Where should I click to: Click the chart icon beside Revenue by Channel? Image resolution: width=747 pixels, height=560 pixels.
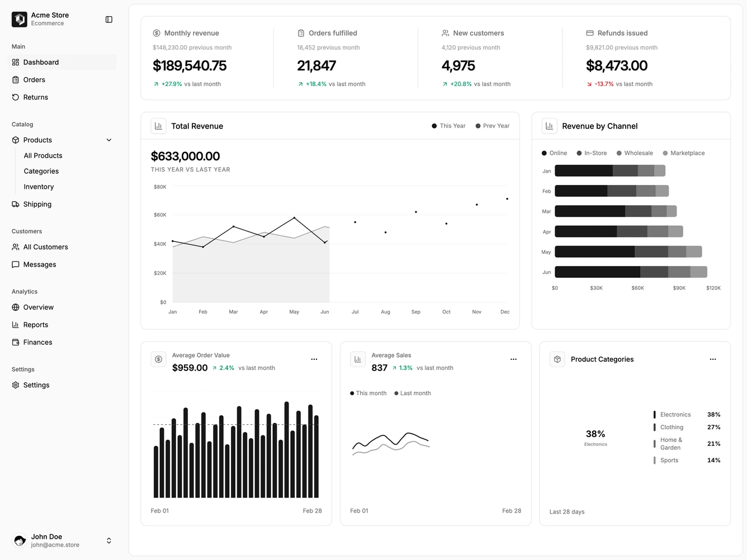pos(549,126)
